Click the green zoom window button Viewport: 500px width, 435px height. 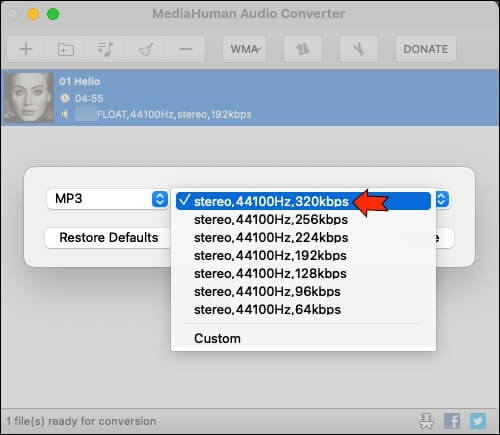click(x=53, y=14)
